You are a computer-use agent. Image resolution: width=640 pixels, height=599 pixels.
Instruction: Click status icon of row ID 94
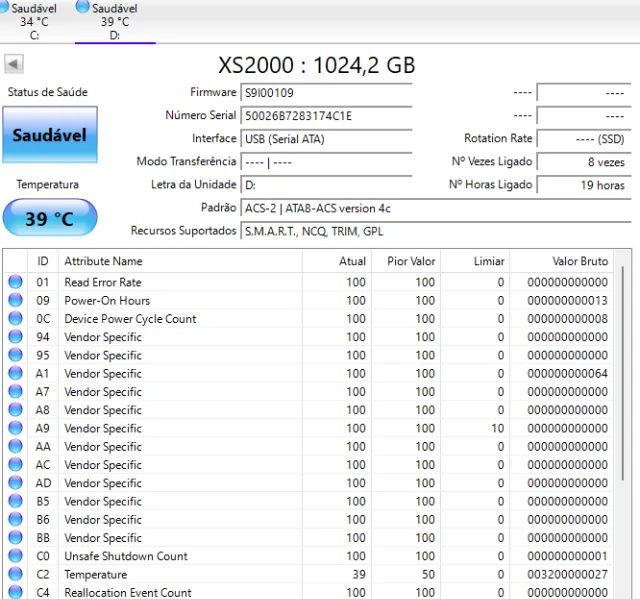pyautogui.click(x=16, y=337)
